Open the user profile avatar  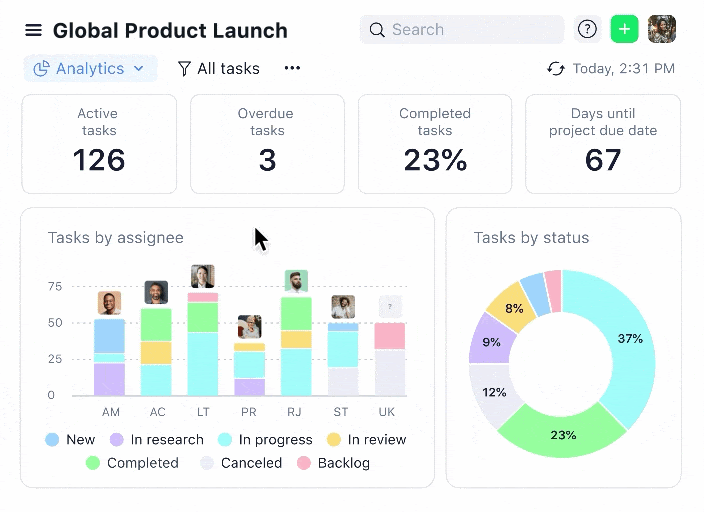(x=662, y=30)
